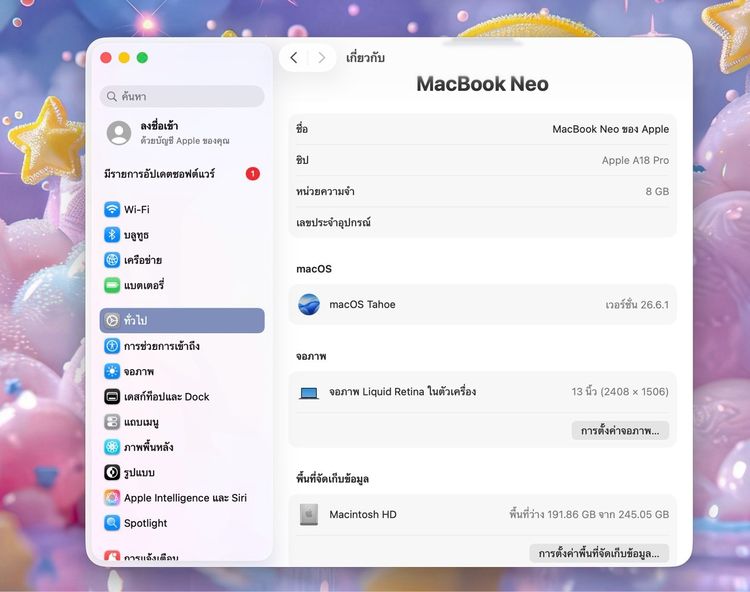Click the เกี่ยวกับ page title
This screenshot has width=750, height=592.
pyautogui.click(x=365, y=58)
